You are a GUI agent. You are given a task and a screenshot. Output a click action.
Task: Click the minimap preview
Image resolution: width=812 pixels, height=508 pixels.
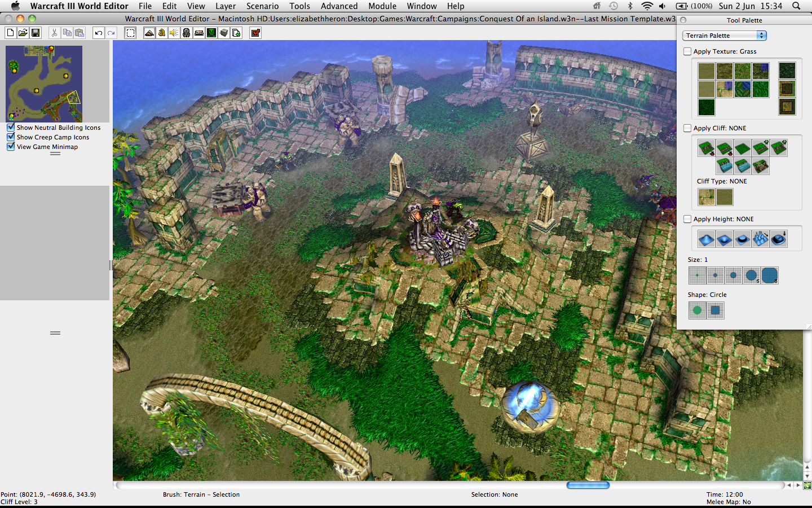point(44,84)
